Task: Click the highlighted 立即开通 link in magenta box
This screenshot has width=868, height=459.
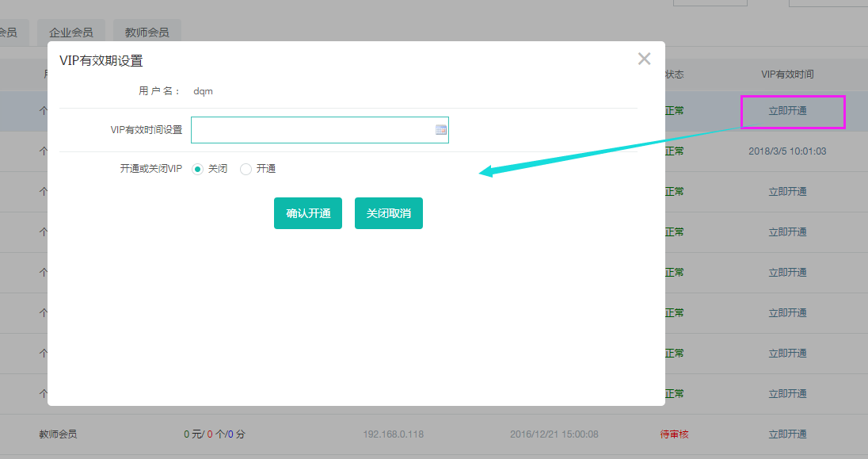Action: [787, 111]
